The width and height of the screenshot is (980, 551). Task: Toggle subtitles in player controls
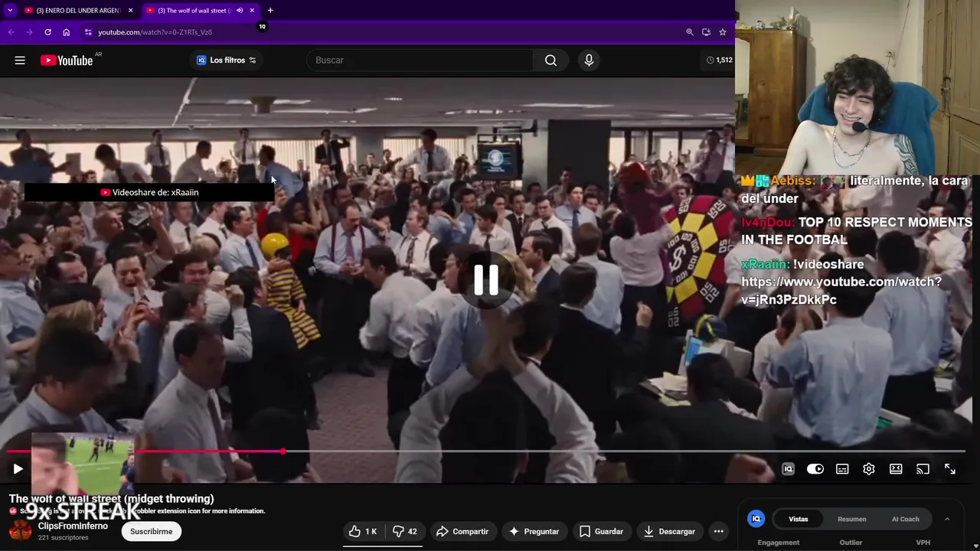842,469
